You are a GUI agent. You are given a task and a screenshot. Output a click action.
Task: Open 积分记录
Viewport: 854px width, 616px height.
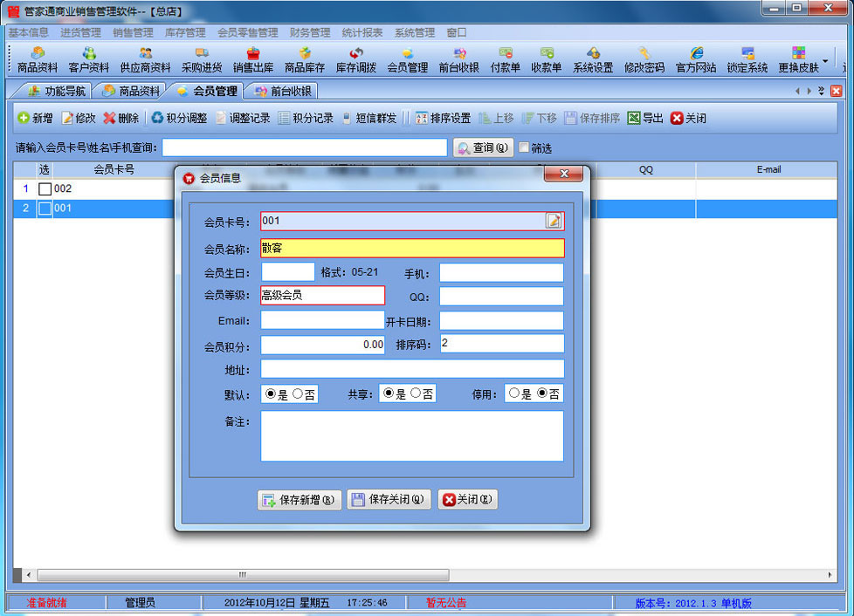click(x=306, y=118)
